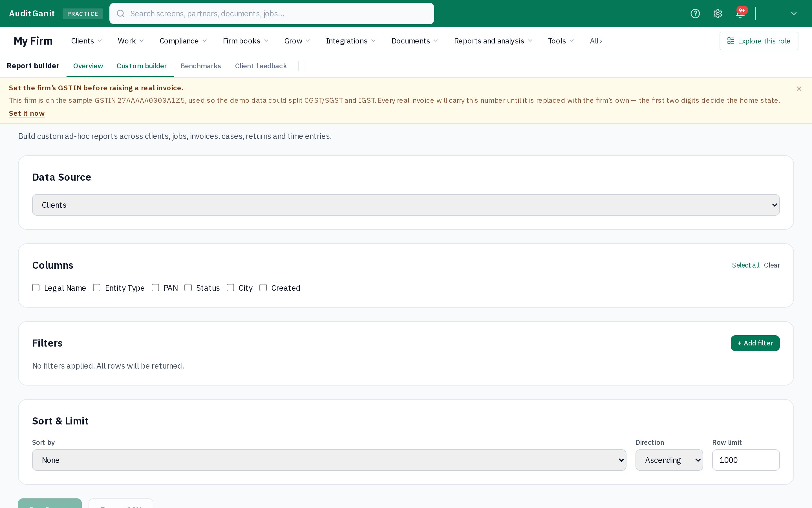The height and width of the screenshot is (508, 812).
Task: Click the Add filter button
Action: pos(755,343)
